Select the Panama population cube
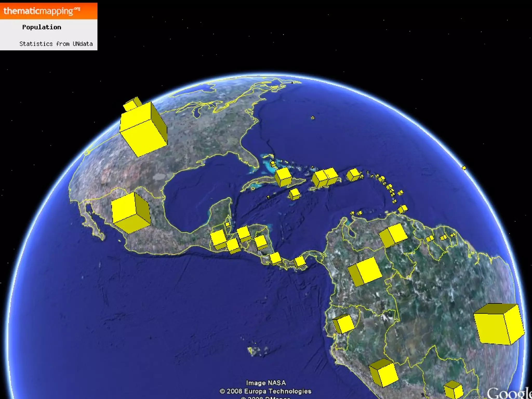Screen dimensions: 532x399 coord(300,261)
